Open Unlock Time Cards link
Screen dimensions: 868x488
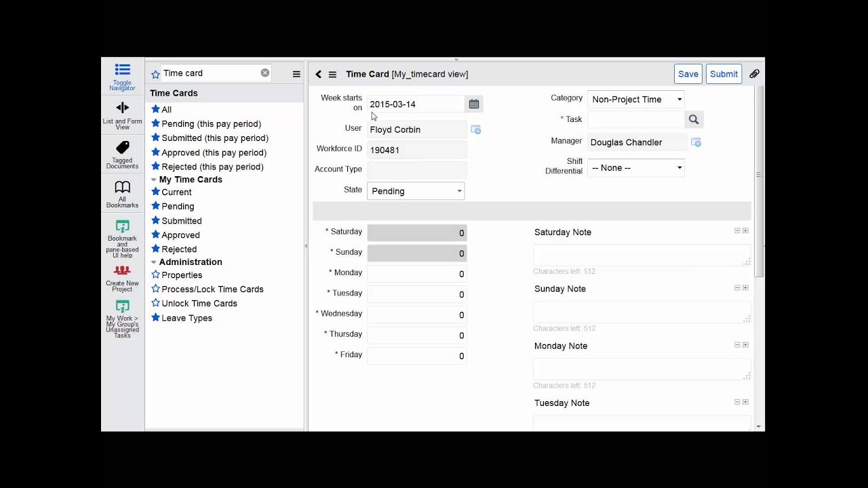click(x=199, y=304)
